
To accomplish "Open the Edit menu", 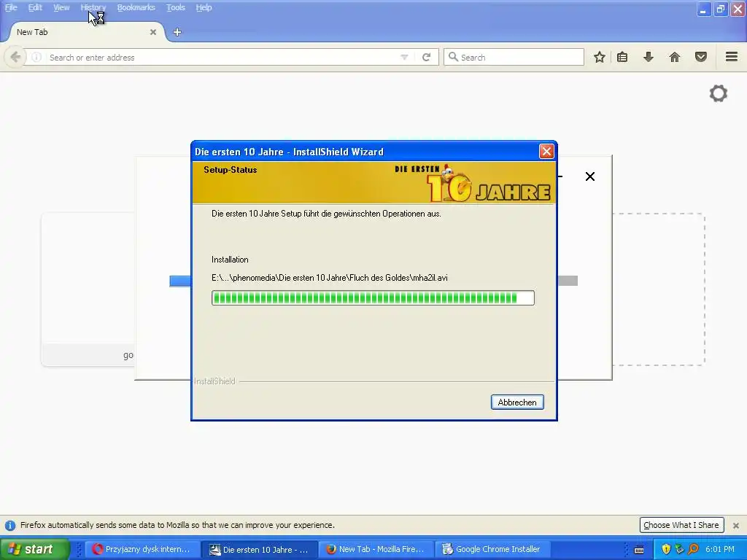I will (35, 7).
